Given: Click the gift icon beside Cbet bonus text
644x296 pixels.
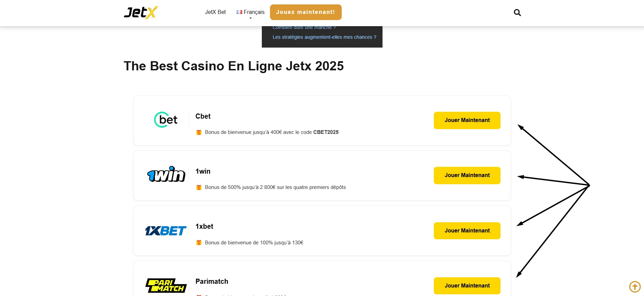Looking at the screenshot, I should pos(199,132).
